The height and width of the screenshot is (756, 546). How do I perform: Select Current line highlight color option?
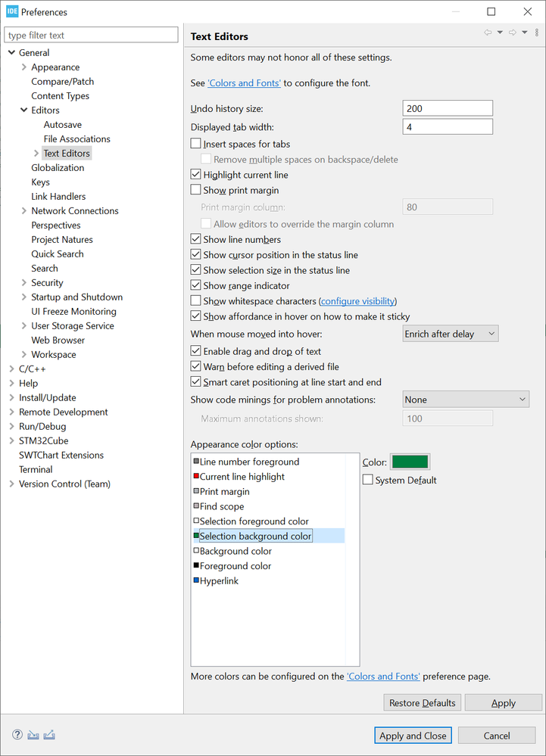coord(242,476)
